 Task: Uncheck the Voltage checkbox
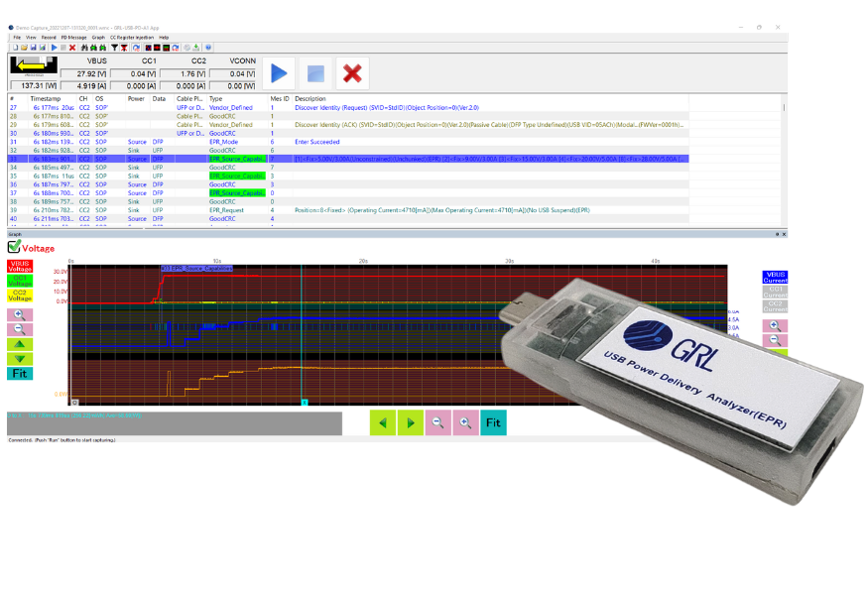tap(14, 247)
